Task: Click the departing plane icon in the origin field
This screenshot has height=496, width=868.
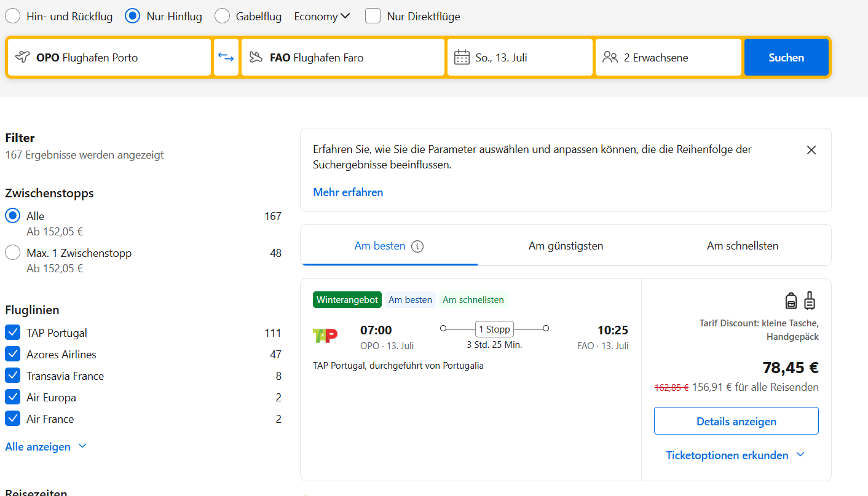Action: pos(23,57)
